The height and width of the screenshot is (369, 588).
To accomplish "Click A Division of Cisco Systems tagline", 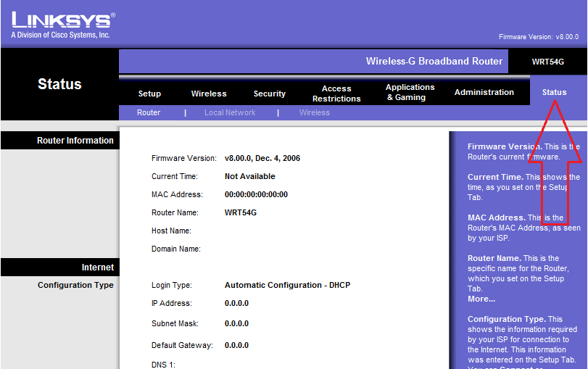I will 60,35.
